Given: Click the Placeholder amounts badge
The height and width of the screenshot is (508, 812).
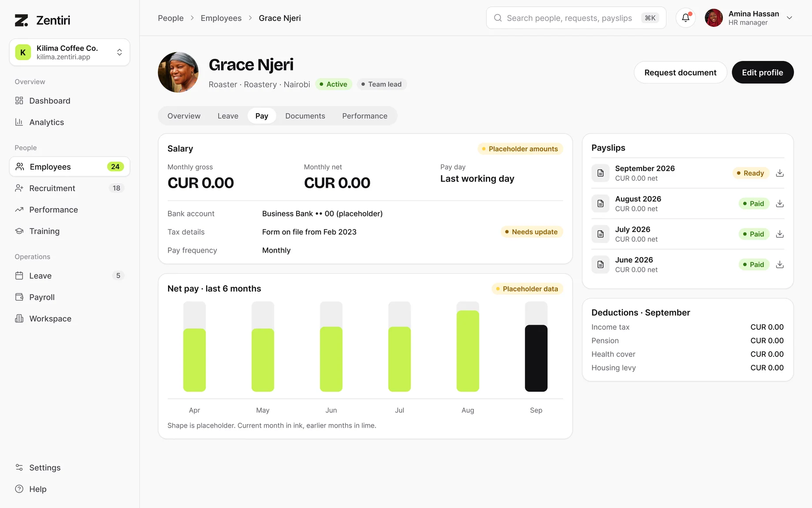Looking at the screenshot, I should pyautogui.click(x=520, y=149).
